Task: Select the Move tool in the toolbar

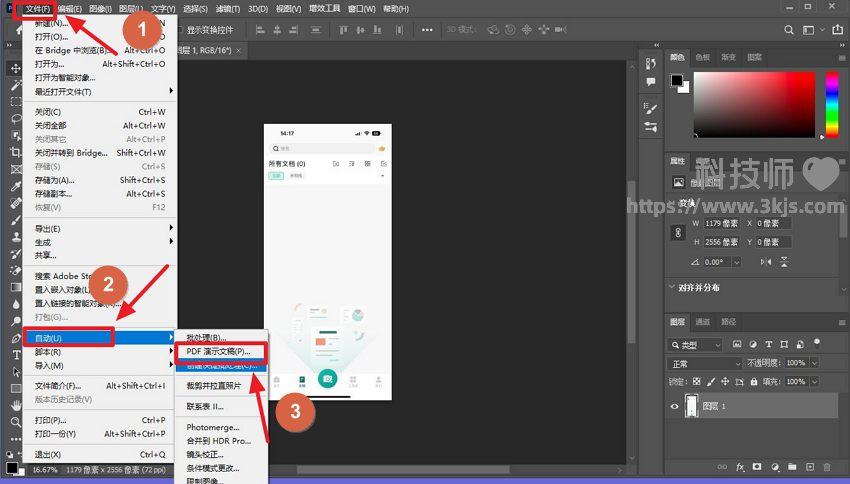Action: pos(16,68)
